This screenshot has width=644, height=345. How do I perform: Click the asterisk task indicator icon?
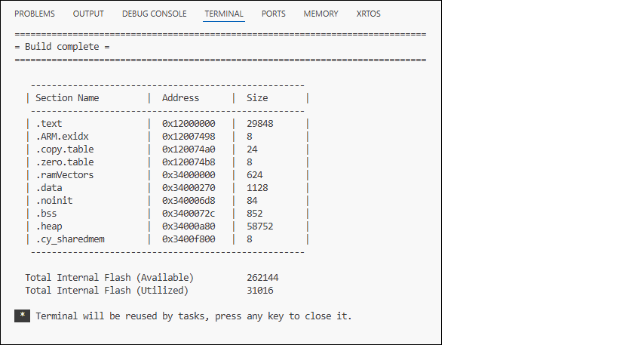coord(23,316)
